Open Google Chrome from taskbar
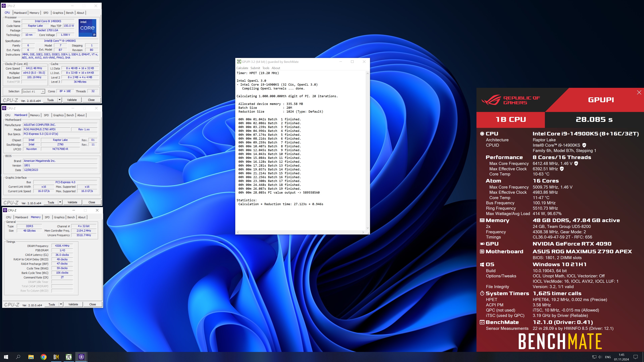Screen dimensions: 644x362 coord(43,357)
